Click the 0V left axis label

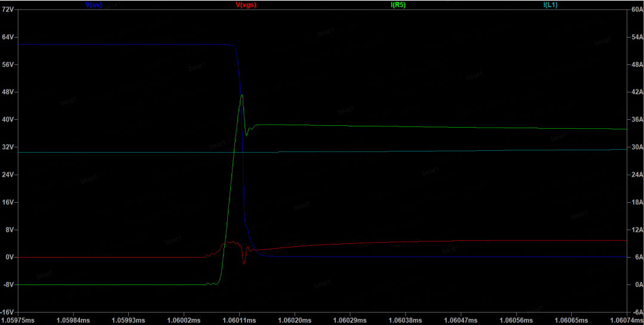coord(10,257)
